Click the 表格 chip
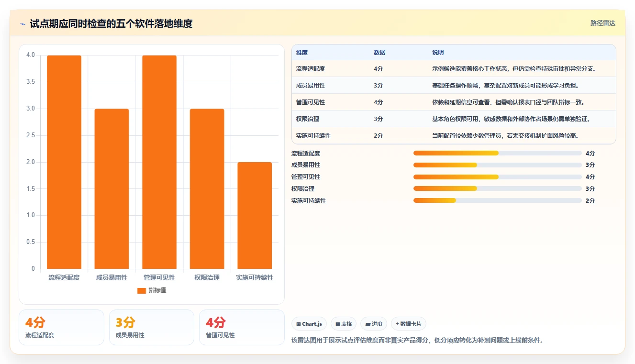This screenshot has width=635, height=364. [344, 324]
